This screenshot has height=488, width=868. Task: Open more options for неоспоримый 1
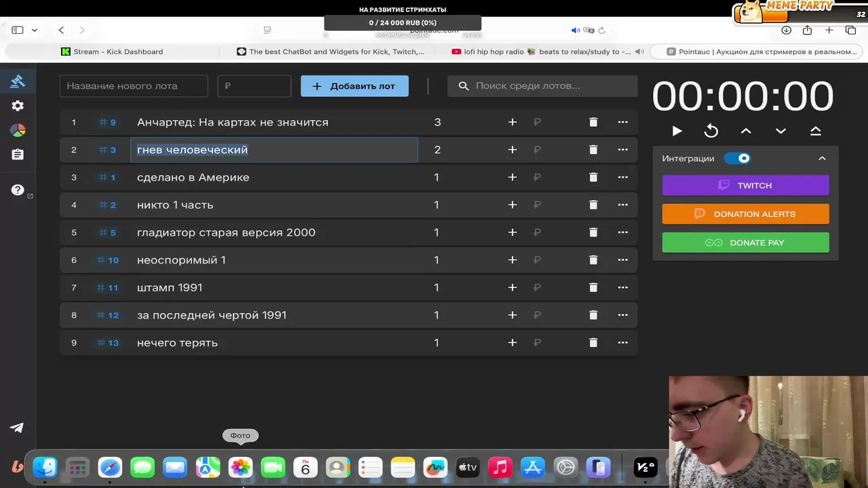pyautogui.click(x=623, y=260)
